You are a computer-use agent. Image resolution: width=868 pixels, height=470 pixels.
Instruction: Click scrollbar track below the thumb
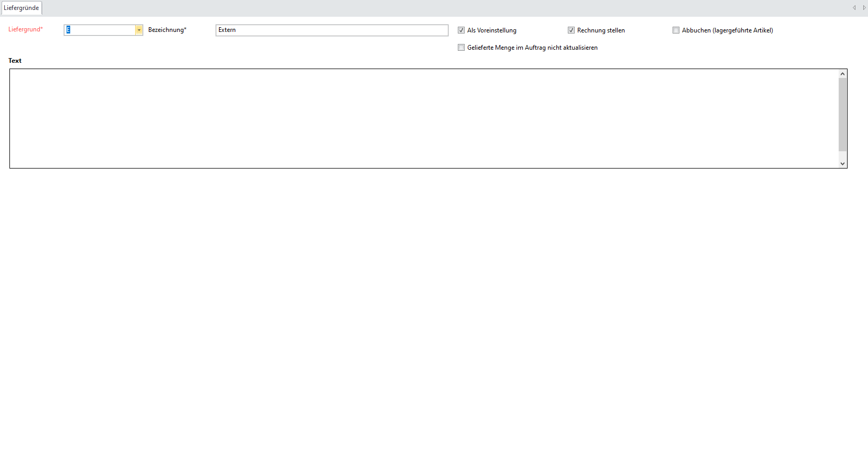pos(842,156)
